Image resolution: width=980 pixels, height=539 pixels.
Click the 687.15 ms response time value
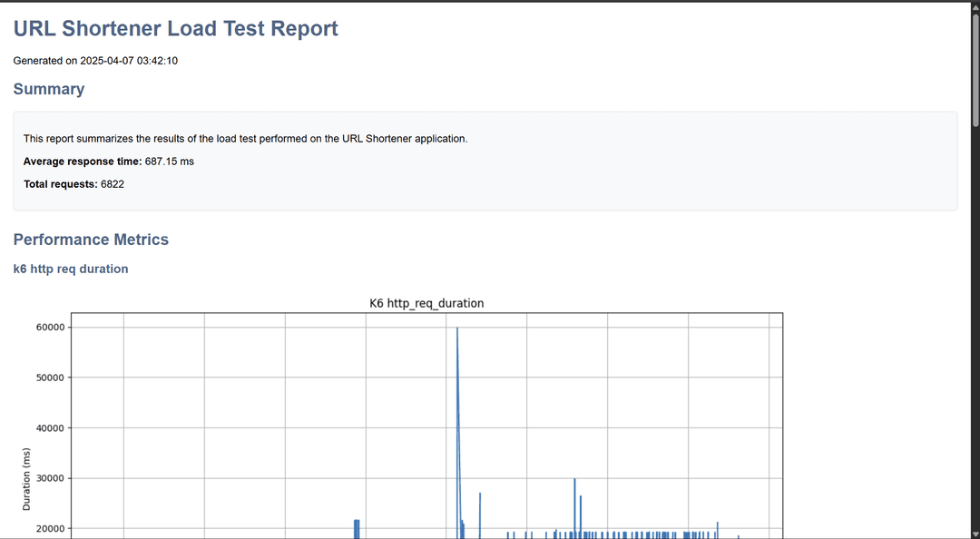point(170,162)
